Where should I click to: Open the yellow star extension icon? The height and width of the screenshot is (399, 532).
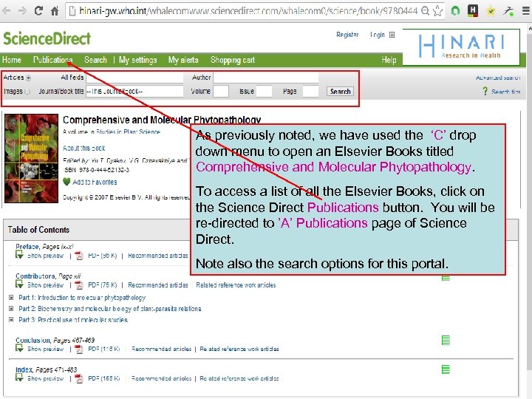(491, 11)
